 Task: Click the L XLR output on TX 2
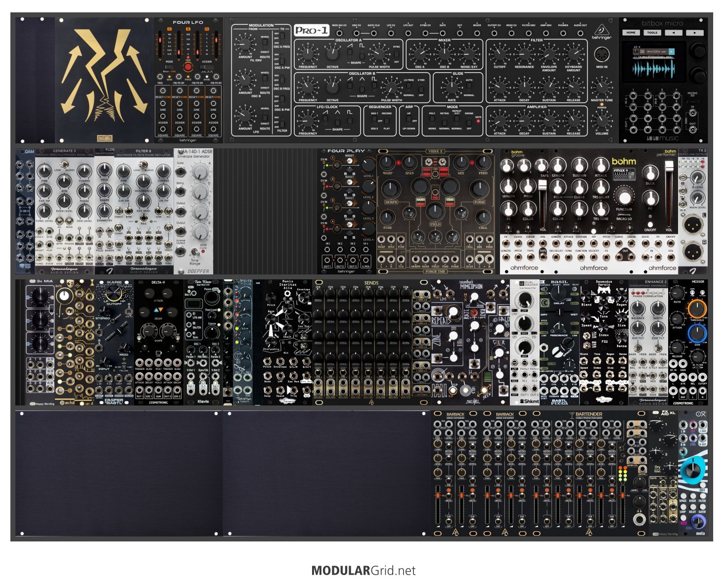[693, 225]
